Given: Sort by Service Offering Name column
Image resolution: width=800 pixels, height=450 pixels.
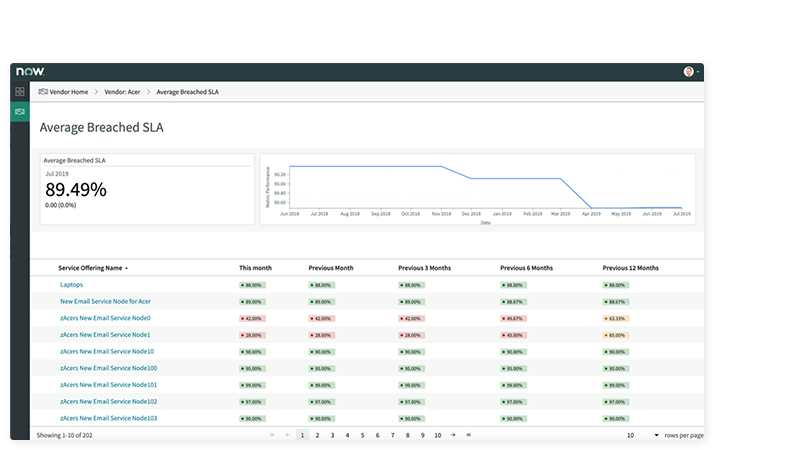Looking at the screenshot, I should [x=94, y=268].
